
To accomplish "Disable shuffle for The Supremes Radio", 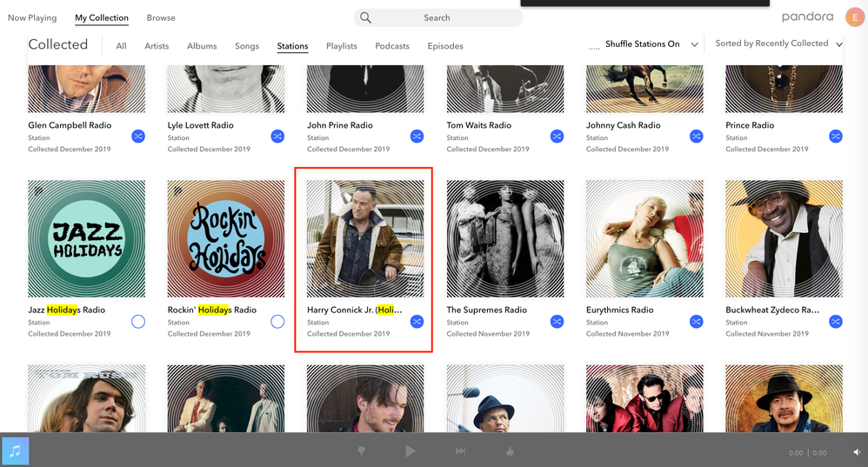I will [x=557, y=322].
